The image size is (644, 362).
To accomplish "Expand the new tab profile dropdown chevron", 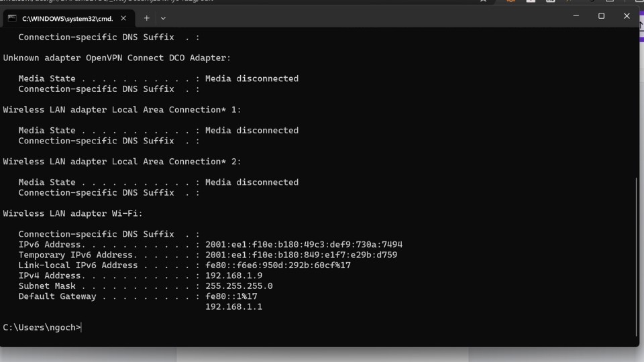I will tap(163, 18).
